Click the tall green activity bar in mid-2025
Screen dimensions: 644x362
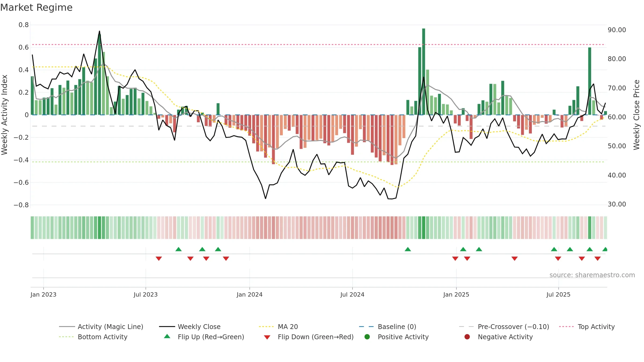[x=590, y=81]
